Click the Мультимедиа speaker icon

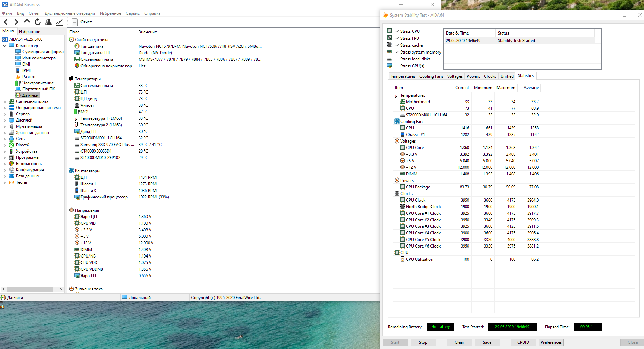coord(11,126)
